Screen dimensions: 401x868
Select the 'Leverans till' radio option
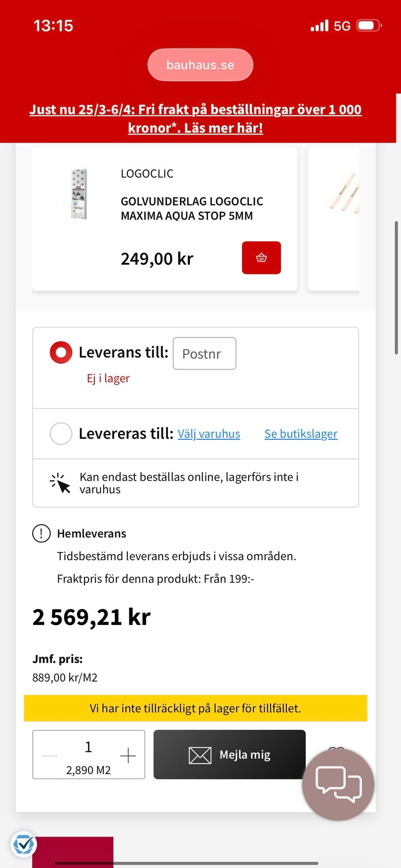pyautogui.click(x=61, y=353)
